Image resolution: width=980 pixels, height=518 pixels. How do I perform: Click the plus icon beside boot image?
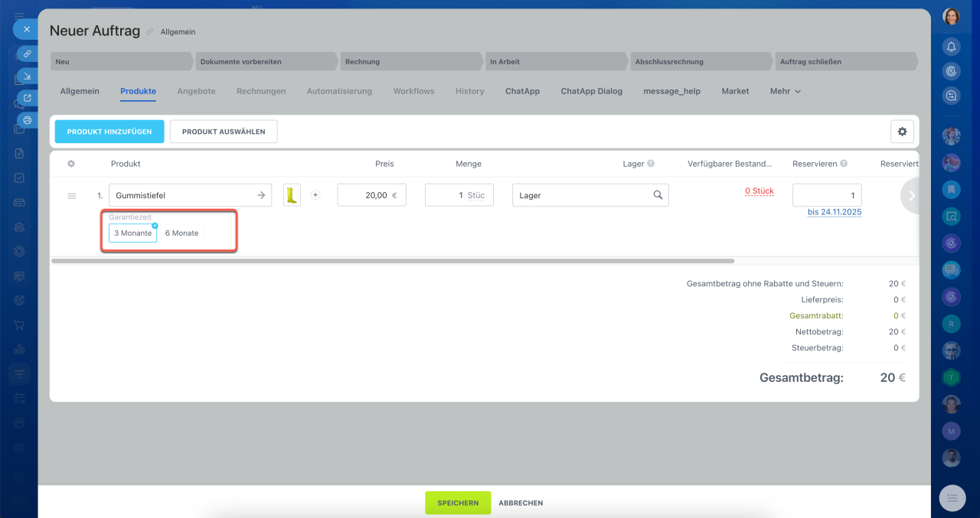coord(315,195)
